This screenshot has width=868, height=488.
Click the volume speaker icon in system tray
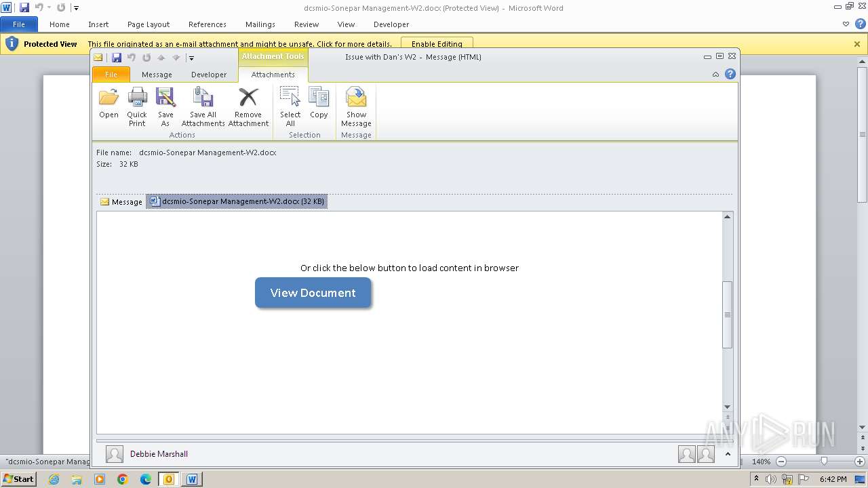(771, 479)
